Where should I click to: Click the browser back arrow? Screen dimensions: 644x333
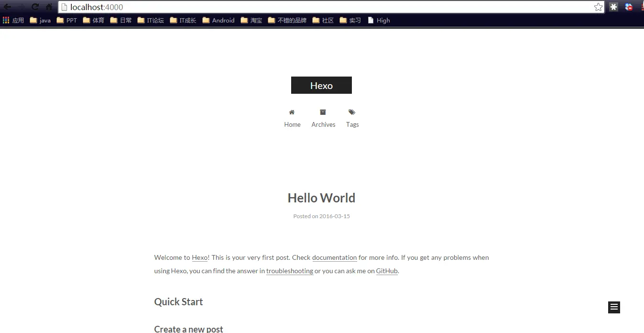[7, 7]
